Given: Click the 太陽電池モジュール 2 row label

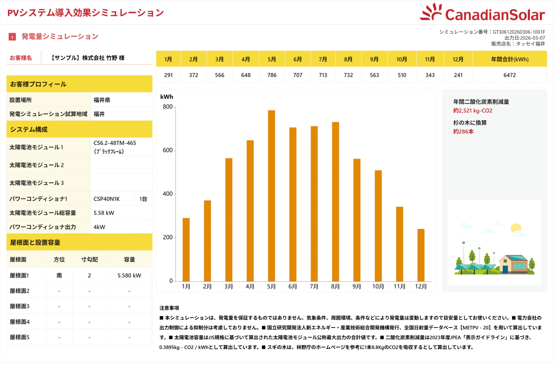Looking at the screenshot, I should 36,165.
